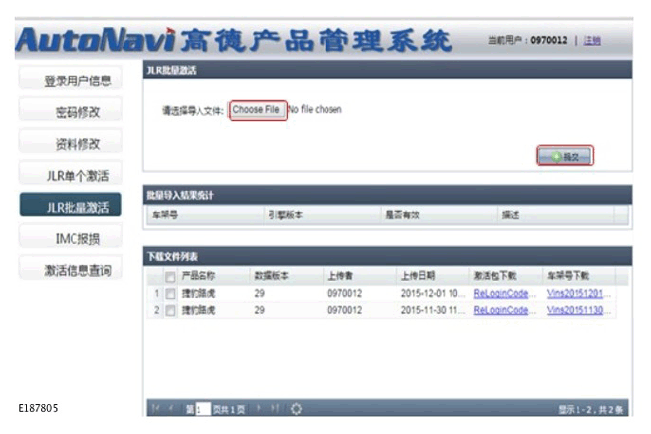Click the uploader 0970012 cell in row 1

(360, 294)
